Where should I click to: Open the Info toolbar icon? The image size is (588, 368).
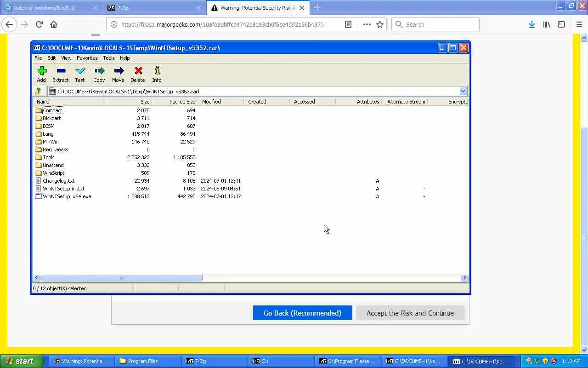click(157, 71)
